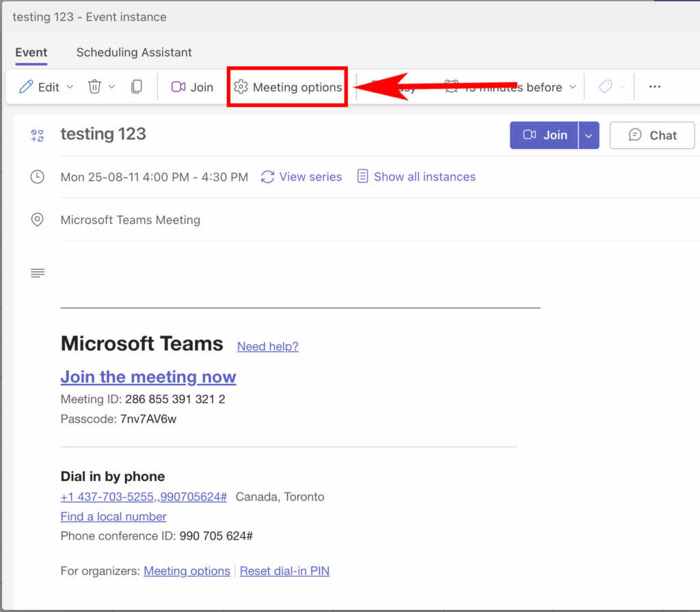Image resolution: width=700 pixels, height=612 pixels.
Task: Open Meeting options from the gear toolbar button
Action: click(x=288, y=87)
